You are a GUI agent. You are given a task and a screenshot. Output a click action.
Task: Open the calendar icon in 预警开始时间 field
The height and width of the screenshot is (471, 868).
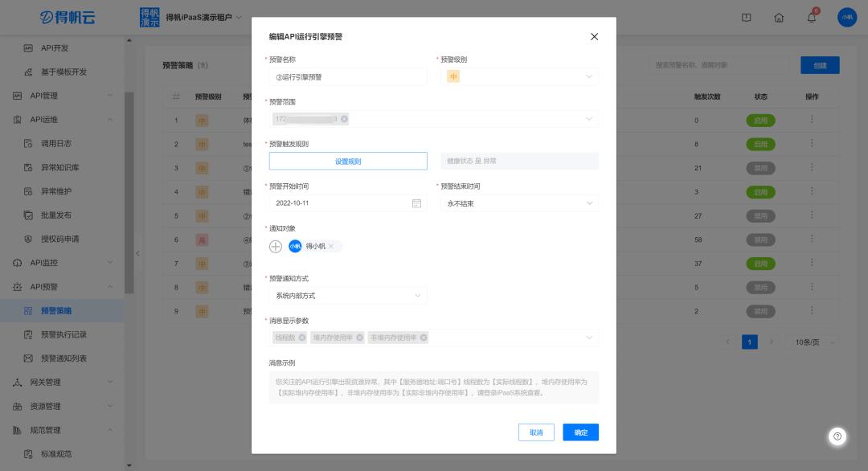tap(416, 203)
